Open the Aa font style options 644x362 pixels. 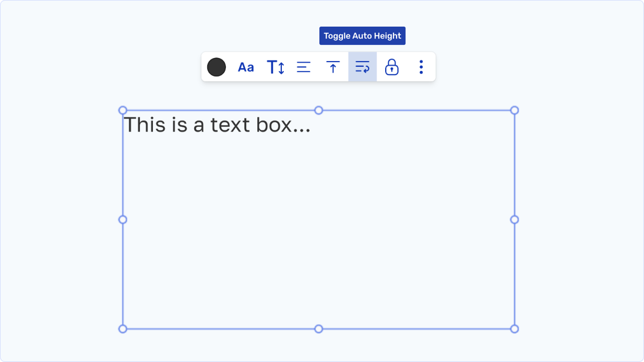(x=246, y=67)
